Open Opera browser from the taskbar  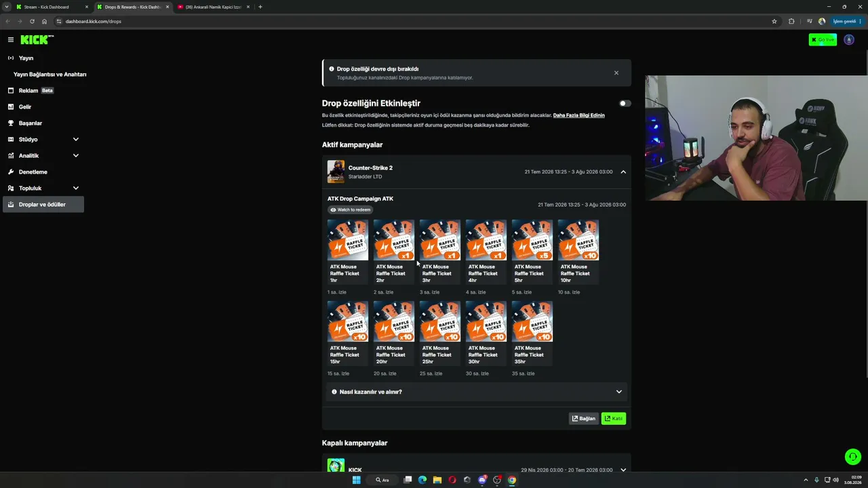click(x=452, y=480)
